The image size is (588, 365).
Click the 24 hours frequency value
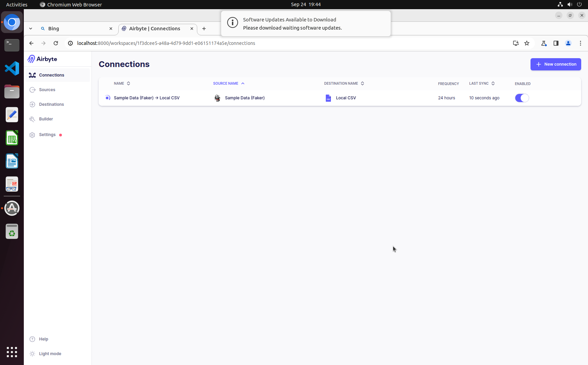tap(447, 98)
